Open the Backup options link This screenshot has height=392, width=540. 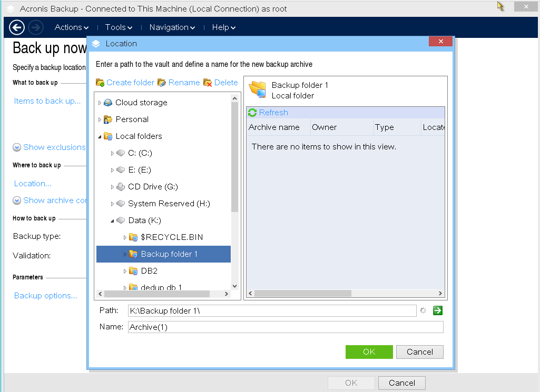point(45,296)
